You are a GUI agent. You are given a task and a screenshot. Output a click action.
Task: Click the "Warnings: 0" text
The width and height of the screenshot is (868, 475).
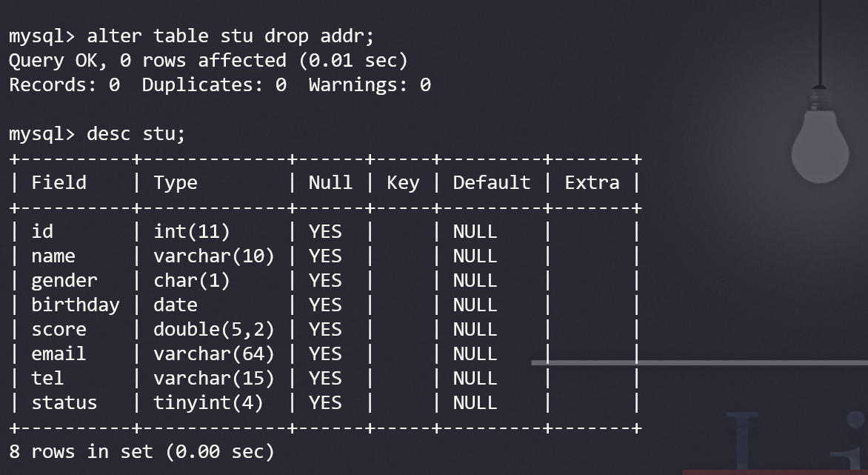370,84
